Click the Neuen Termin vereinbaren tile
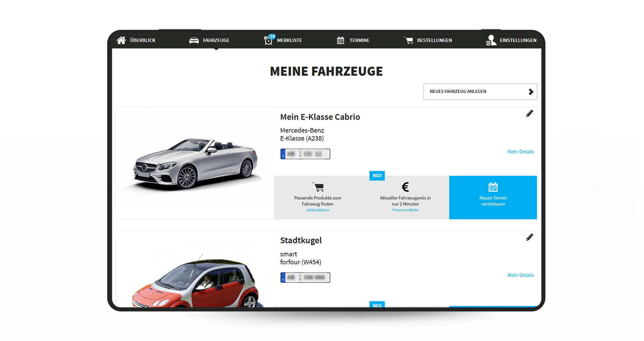This screenshot has height=341, width=644. coord(493,197)
